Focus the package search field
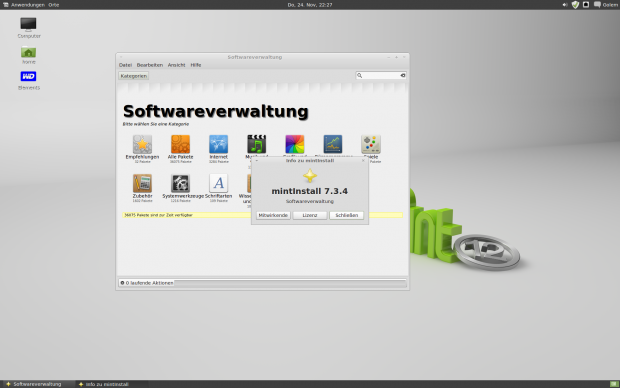620x388 pixels. tap(381, 76)
